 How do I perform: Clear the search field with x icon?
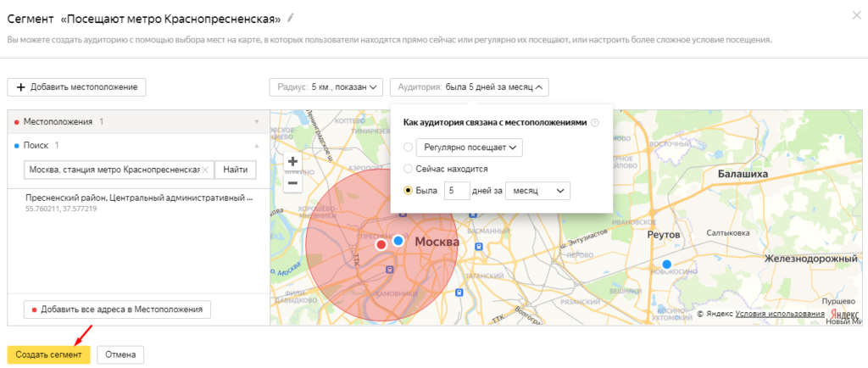tap(205, 170)
